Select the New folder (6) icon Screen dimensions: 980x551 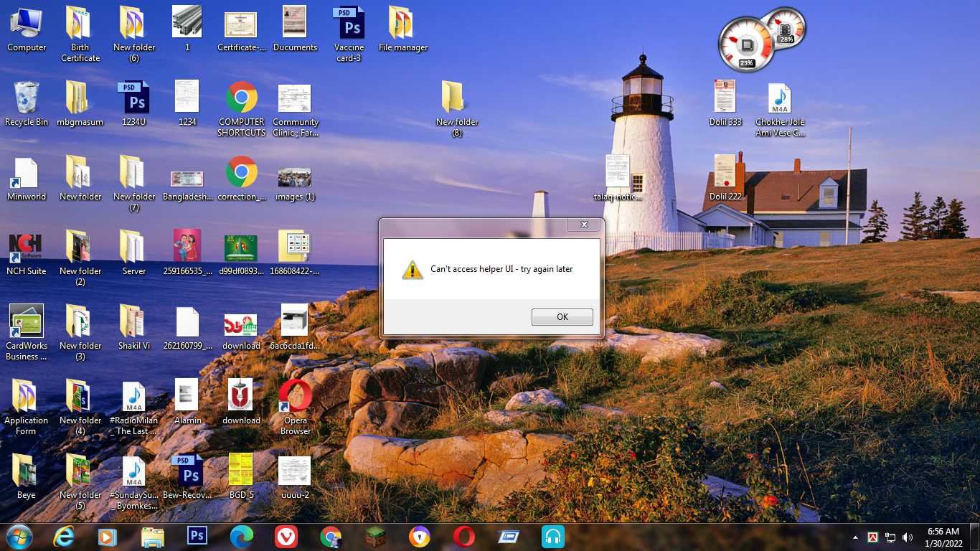[134, 34]
